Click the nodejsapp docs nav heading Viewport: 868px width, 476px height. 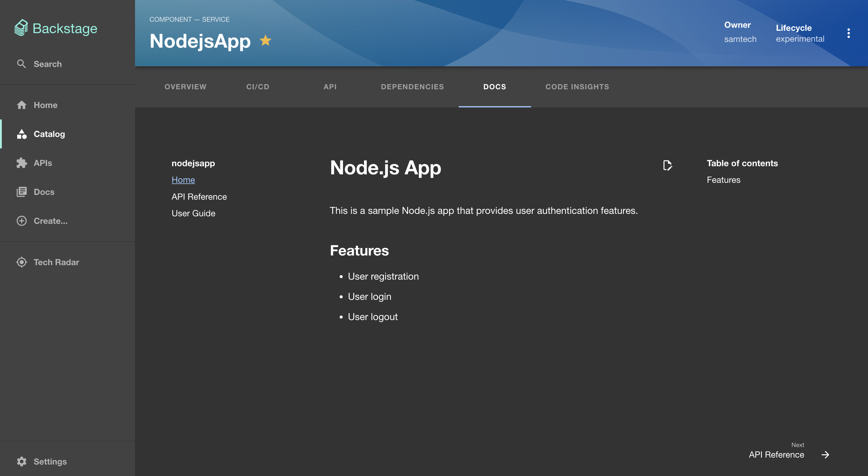tap(193, 163)
